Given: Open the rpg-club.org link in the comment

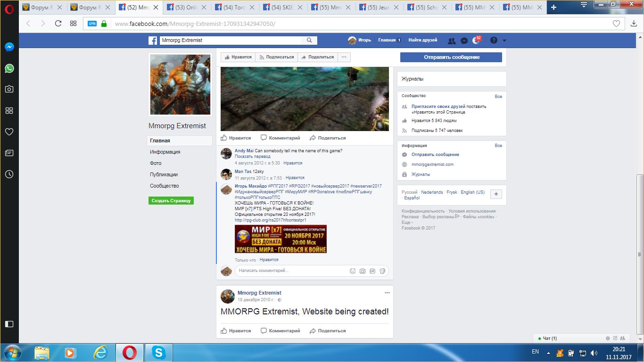Looking at the screenshot, I should (x=270, y=220).
